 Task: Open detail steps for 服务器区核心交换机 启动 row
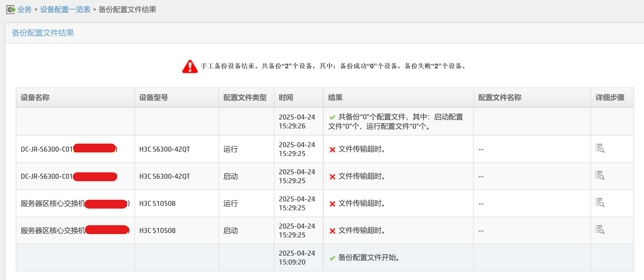(x=600, y=230)
